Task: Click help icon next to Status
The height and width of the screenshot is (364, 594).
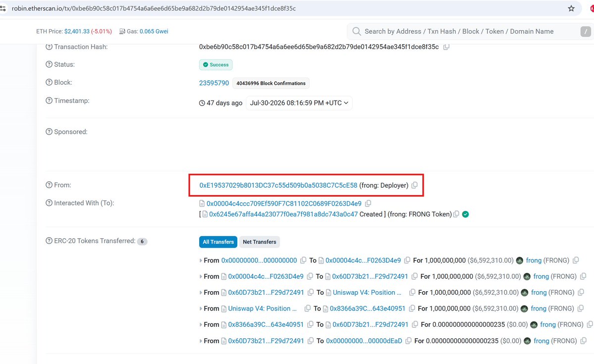Action: coord(49,64)
